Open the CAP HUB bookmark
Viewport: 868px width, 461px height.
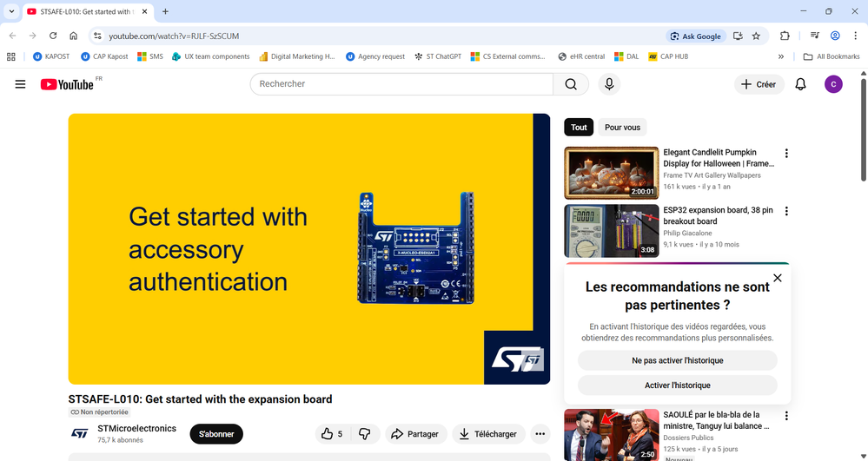point(668,56)
